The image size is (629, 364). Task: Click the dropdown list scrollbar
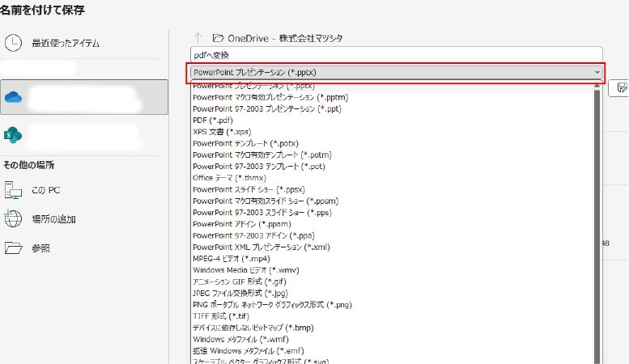coord(597,225)
